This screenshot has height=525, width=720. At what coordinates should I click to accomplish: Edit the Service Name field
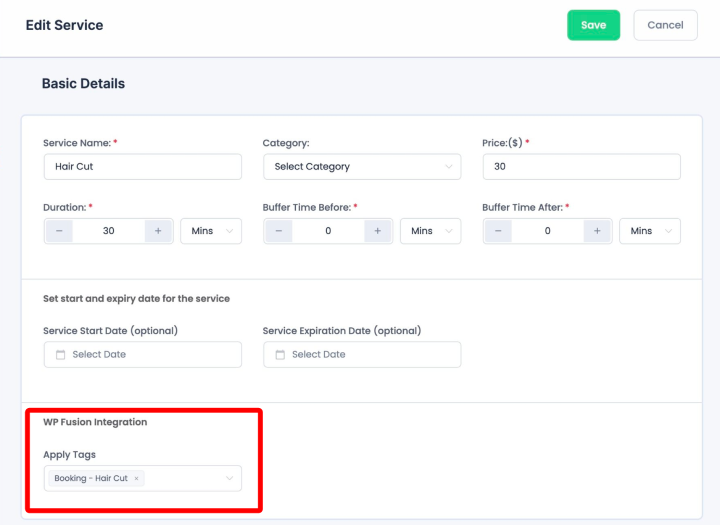[143, 167]
